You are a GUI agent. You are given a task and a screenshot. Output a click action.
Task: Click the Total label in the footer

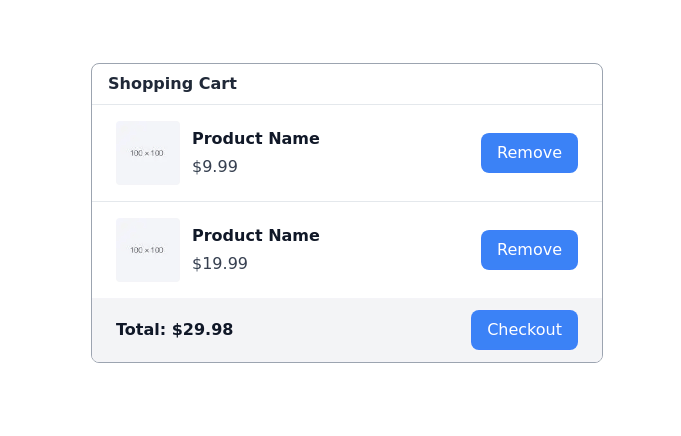141,330
